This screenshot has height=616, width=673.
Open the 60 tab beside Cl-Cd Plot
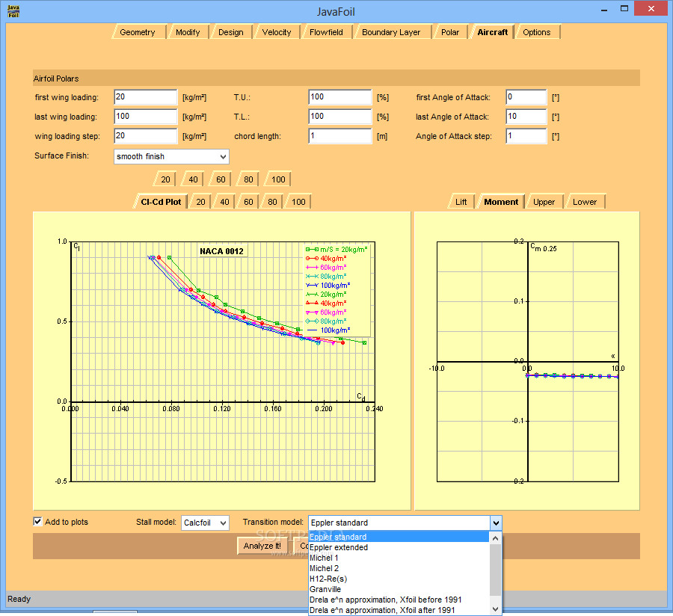[x=248, y=202]
